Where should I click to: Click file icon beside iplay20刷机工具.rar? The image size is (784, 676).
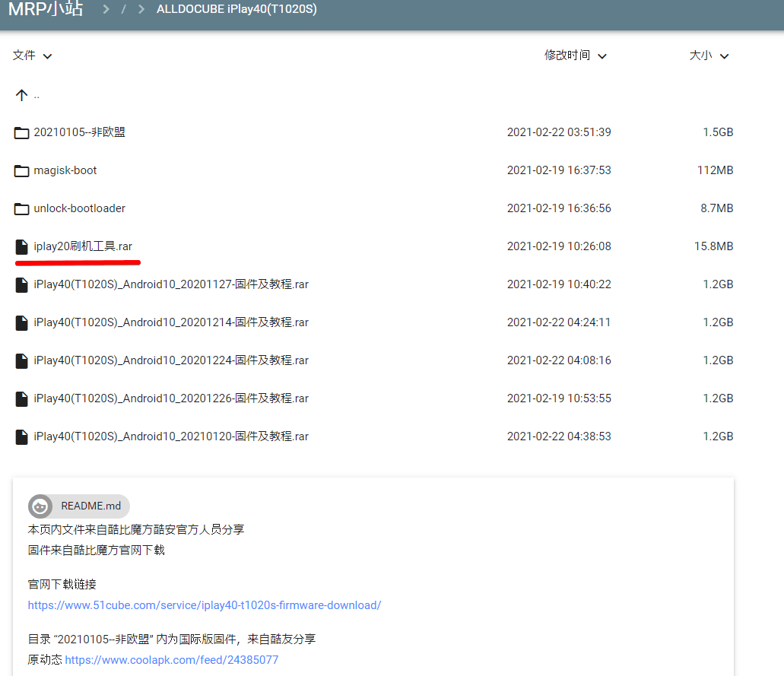point(21,247)
